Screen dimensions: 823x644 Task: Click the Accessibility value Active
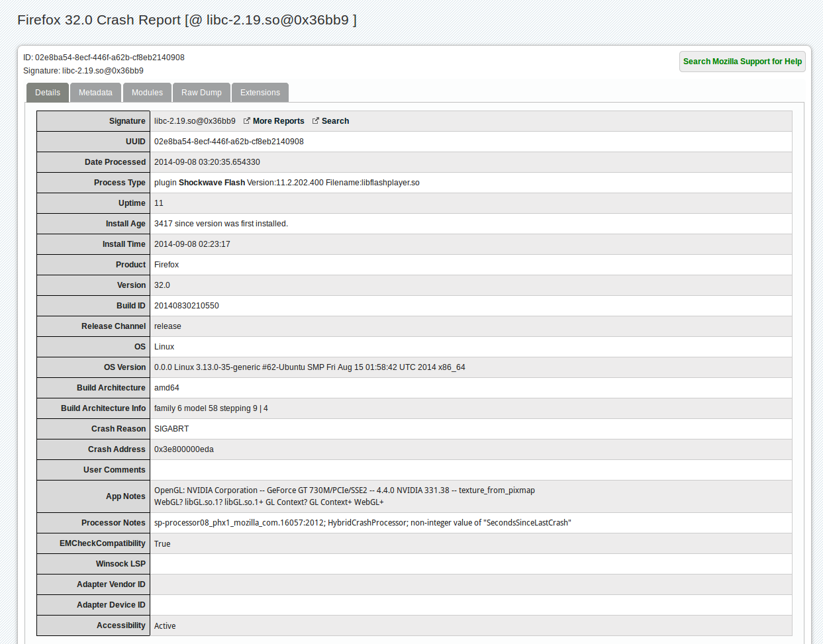165,626
